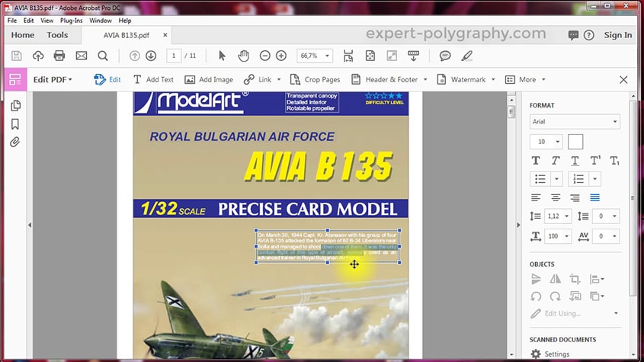This screenshot has width=644, height=362.
Task: Click the fit to full page icon
Action: (370, 56)
